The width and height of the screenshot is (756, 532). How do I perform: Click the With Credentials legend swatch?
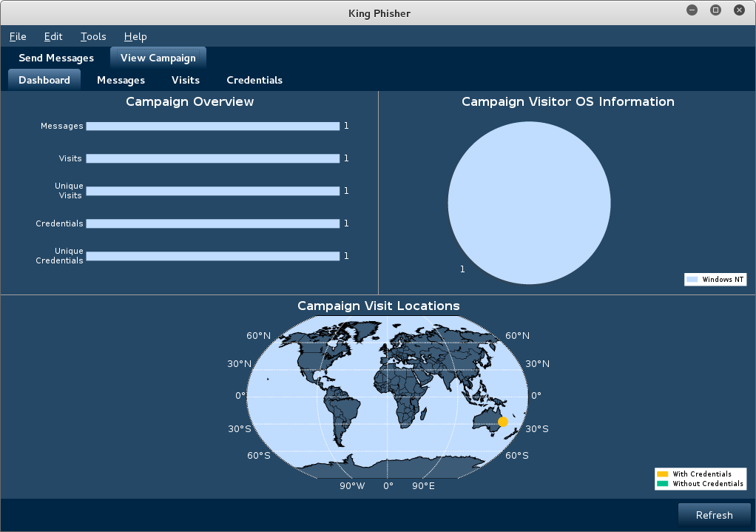tap(663, 474)
